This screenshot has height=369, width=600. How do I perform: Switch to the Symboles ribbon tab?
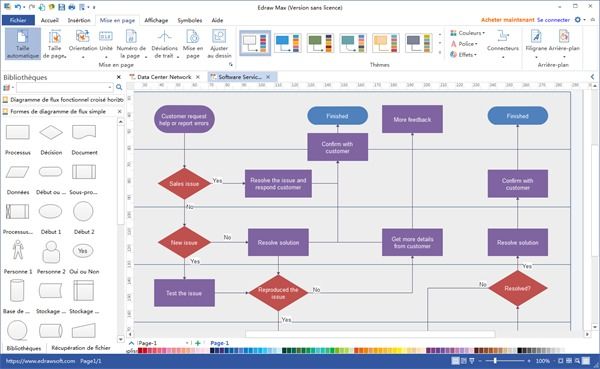pyautogui.click(x=190, y=20)
